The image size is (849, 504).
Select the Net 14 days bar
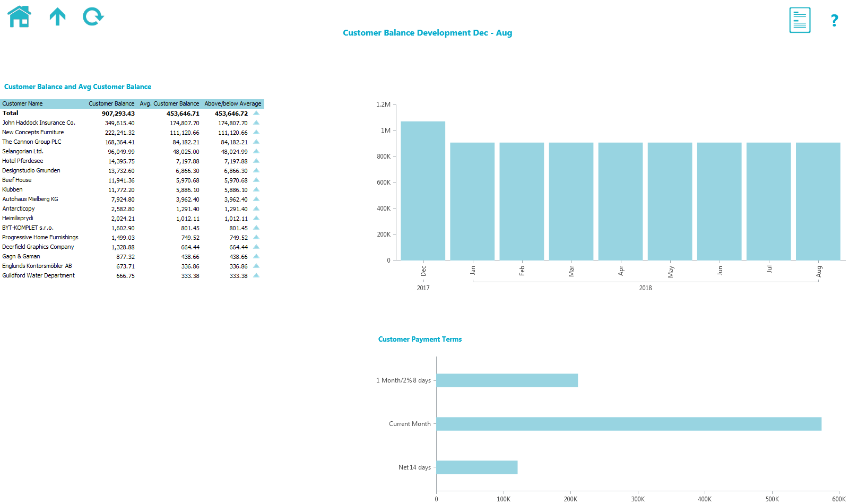[476, 467]
